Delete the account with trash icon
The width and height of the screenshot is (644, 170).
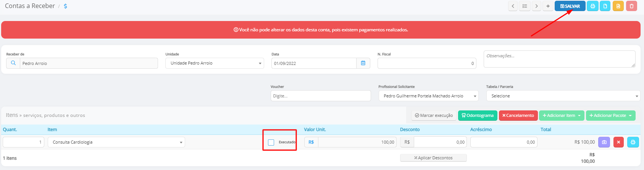(x=631, y=6)
